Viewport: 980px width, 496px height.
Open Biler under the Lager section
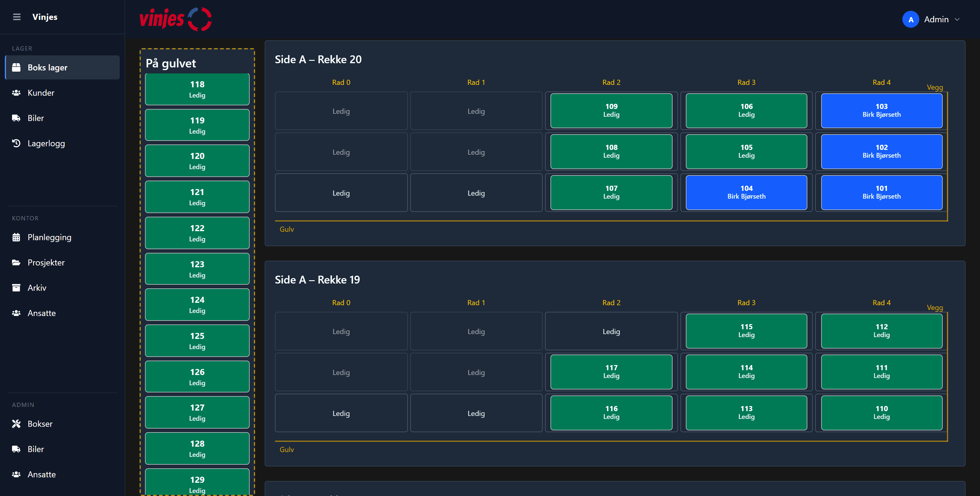36,118
